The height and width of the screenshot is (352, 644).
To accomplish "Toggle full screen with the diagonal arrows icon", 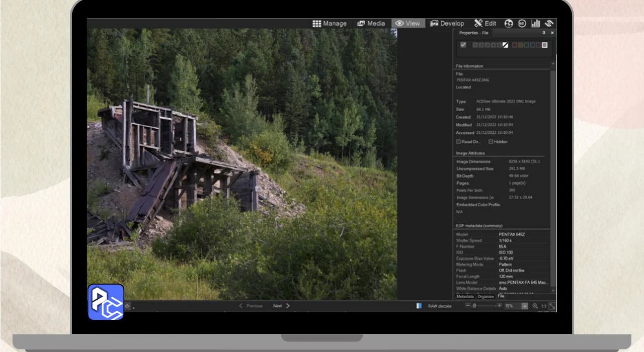I will [552, 306].
